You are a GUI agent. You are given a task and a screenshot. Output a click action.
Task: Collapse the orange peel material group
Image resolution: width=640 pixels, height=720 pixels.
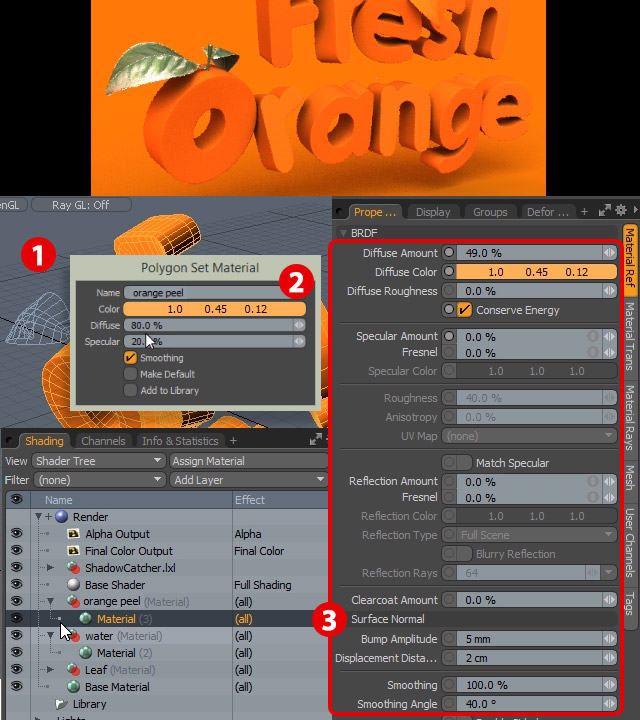tap(51, 602)
